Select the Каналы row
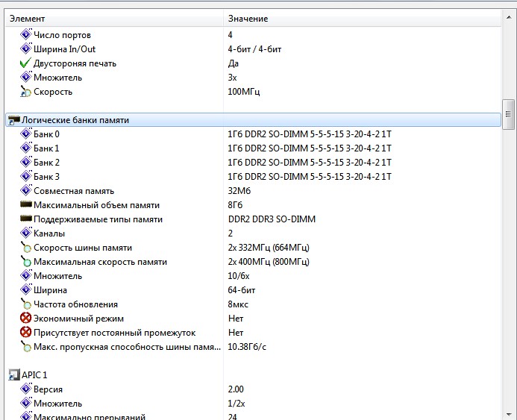The image size is (517, 420). coord(49,233)
